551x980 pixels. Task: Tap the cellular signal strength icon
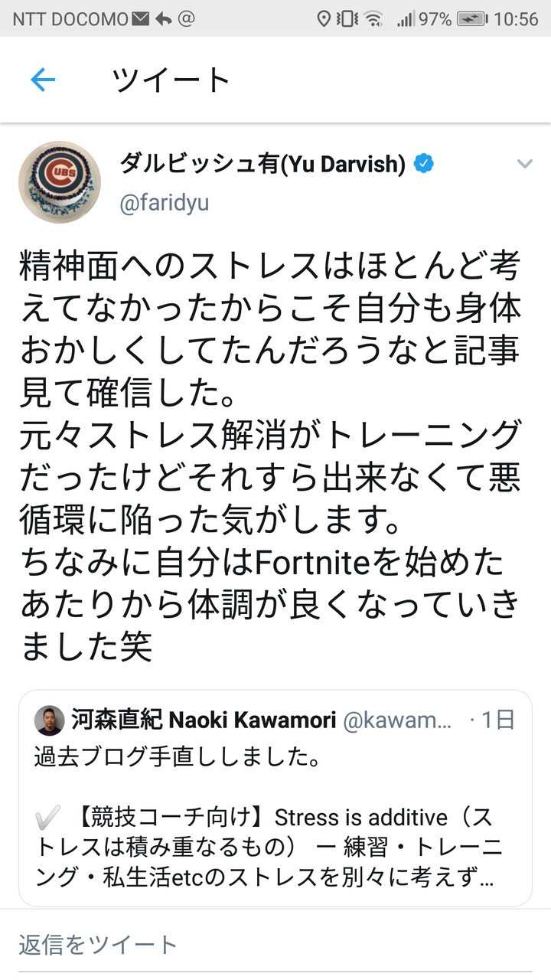[x=406, y=18]
